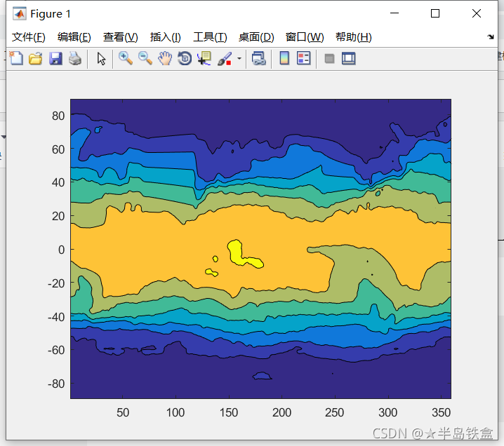The width and height of the screenshot is (504, 446).
Task: Pick the Data Cursor tool
Action: click(x=204, y=59)
